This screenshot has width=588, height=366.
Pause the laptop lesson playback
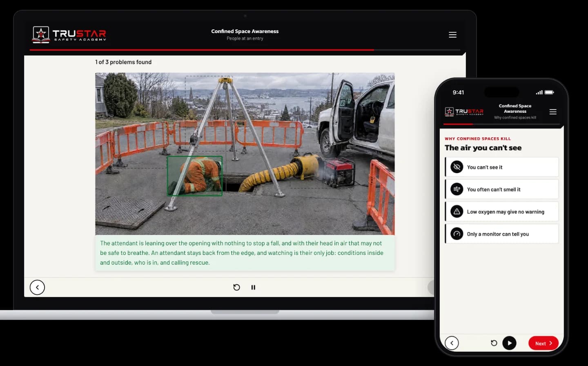pyautogui.click(x=253, y=287)
